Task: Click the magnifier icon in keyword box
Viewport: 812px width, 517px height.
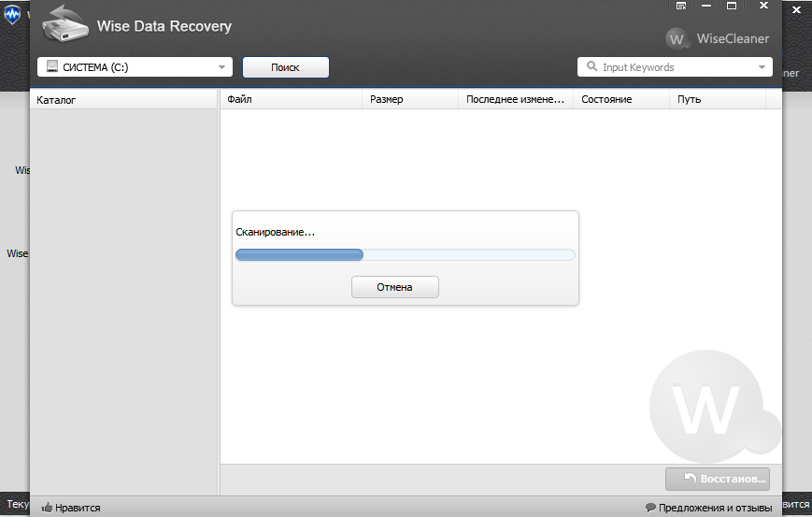Action: tap(591, 66)
